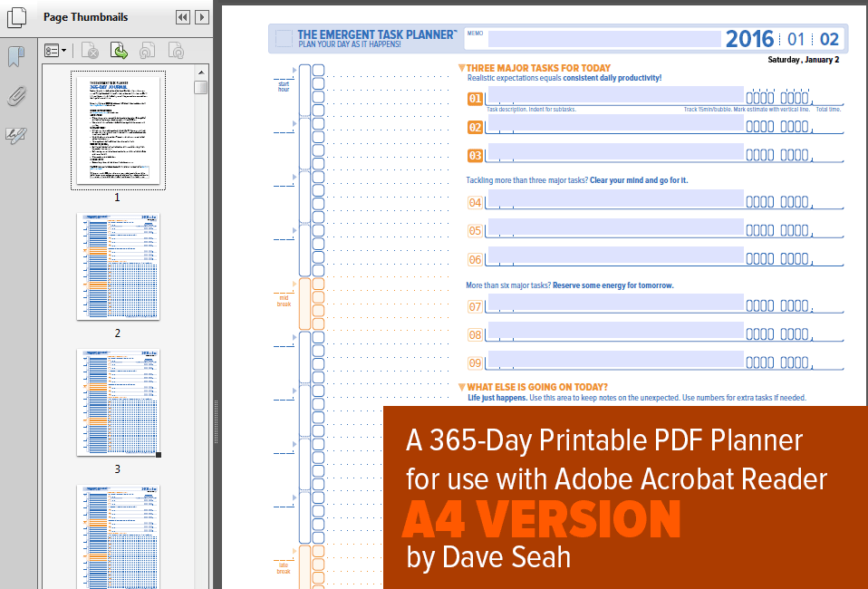
Task: Click the task 03 description field
Action: (615, 151)
